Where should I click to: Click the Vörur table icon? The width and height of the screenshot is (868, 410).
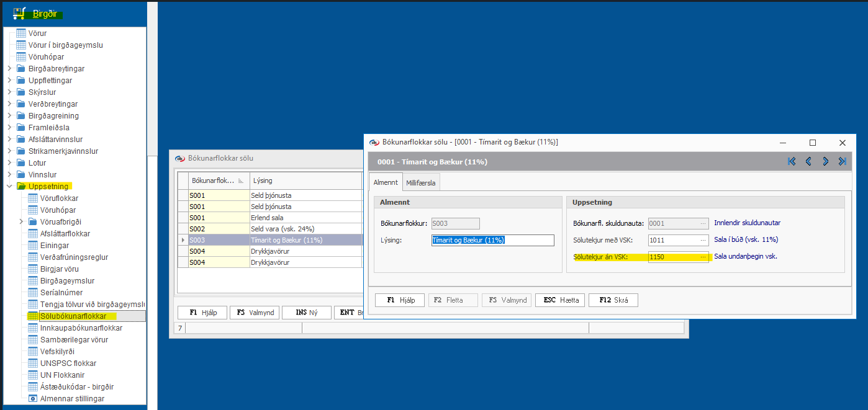coord(21,33)
